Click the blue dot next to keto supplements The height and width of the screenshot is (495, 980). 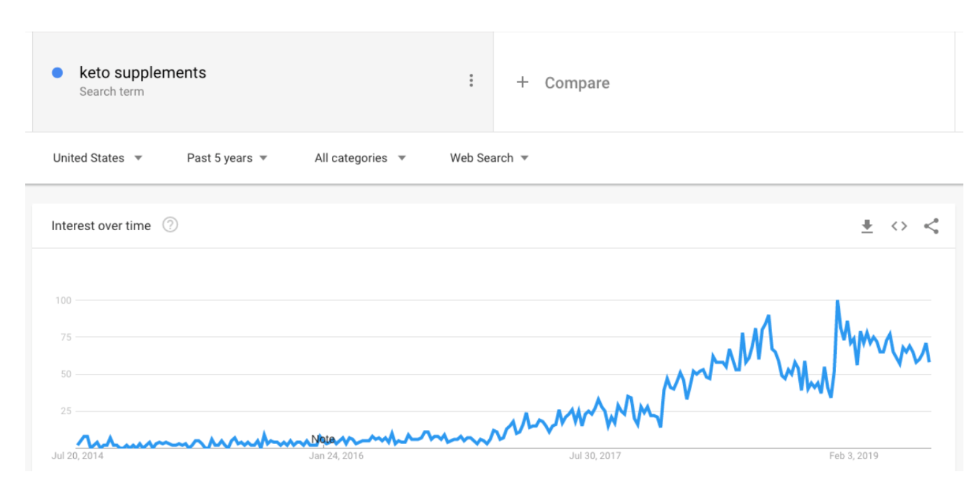pos(57,73)
